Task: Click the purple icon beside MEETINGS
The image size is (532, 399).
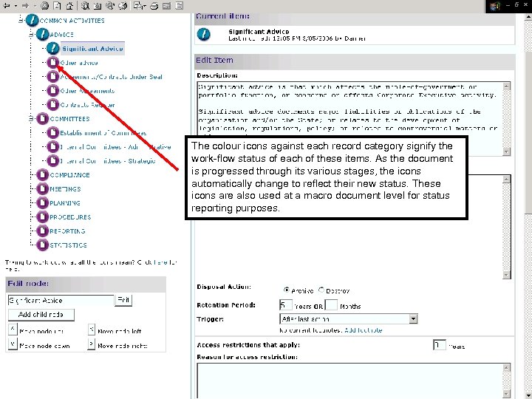Action: point(42,188)
